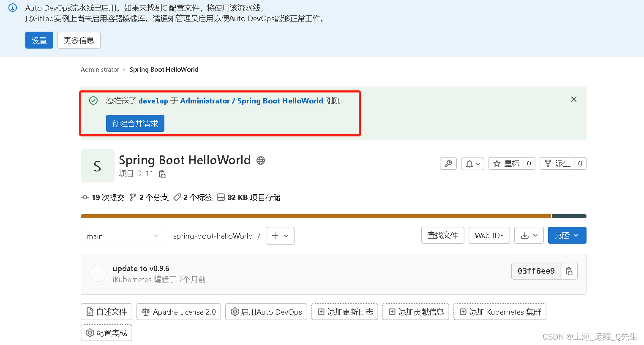Click the fork count 0
Viewport: 644px width, 345px height.
tap(580, 163)
